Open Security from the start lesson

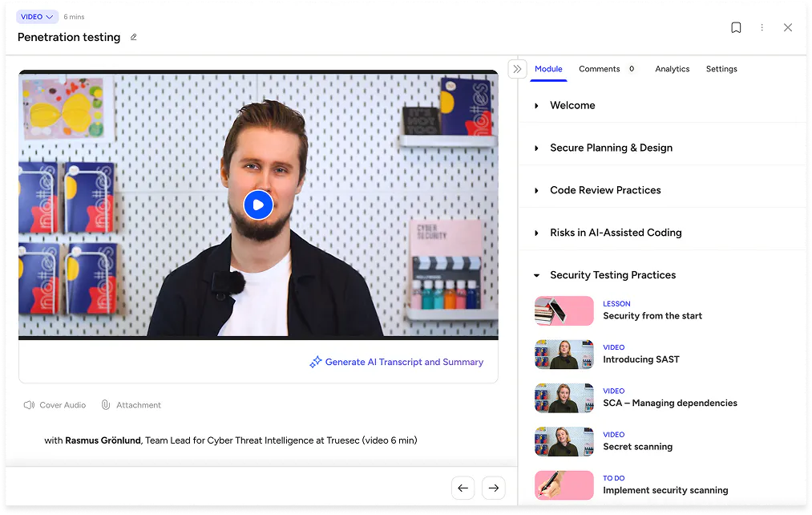(x=652, y=316)
